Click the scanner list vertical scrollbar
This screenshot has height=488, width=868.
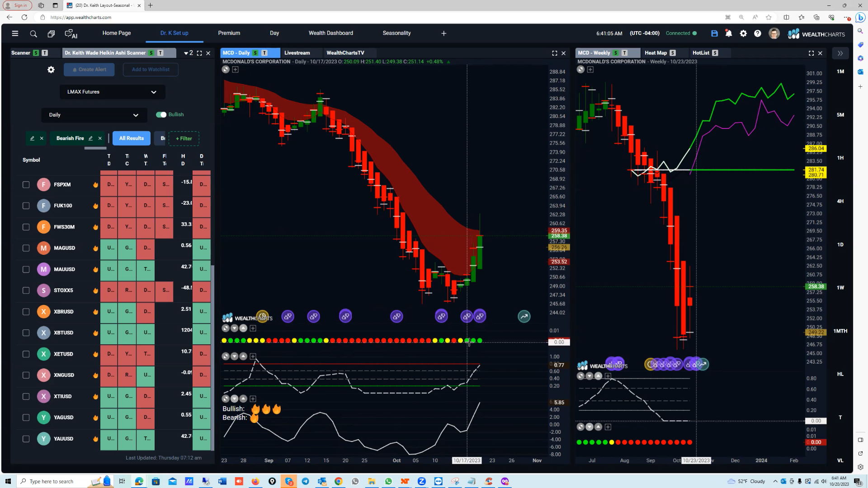212,357
